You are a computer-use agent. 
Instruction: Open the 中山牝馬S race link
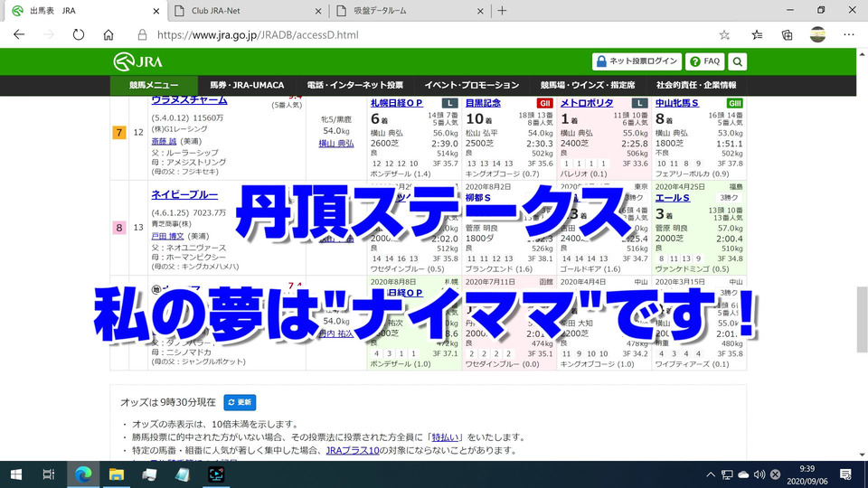tap(677, 103)
